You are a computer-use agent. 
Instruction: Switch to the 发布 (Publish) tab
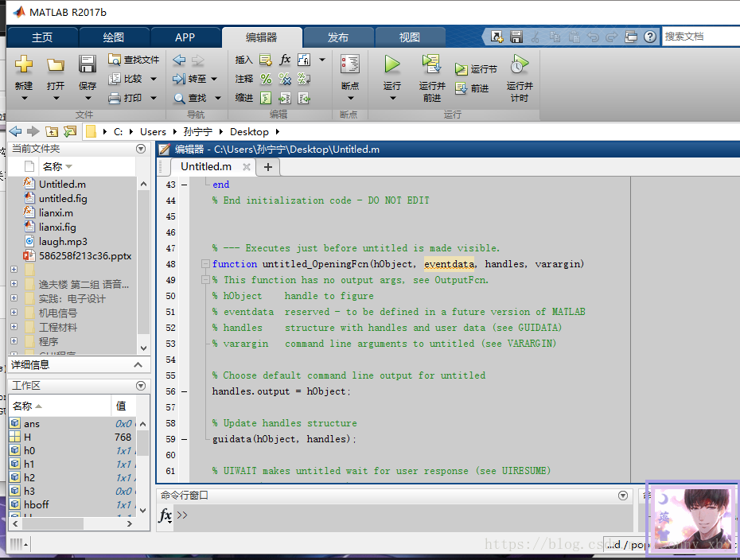[x=338, y=37]
